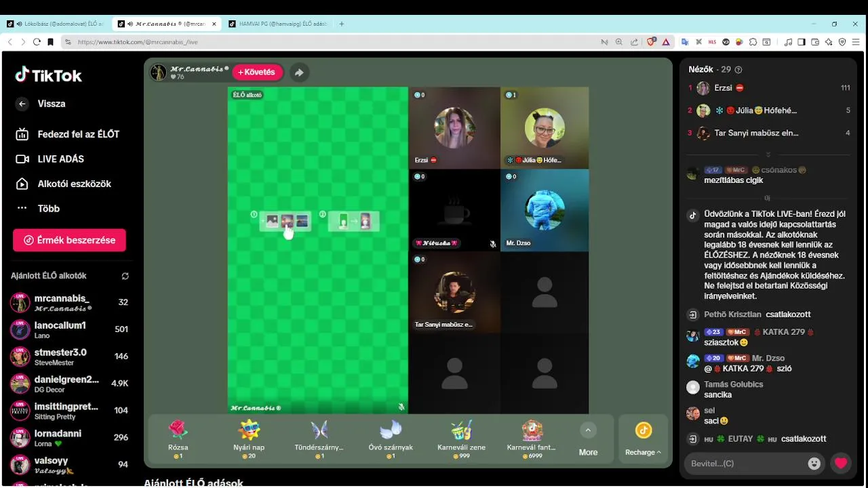Send the Rózsa gift
868x488 pixels.
point(178,439)
